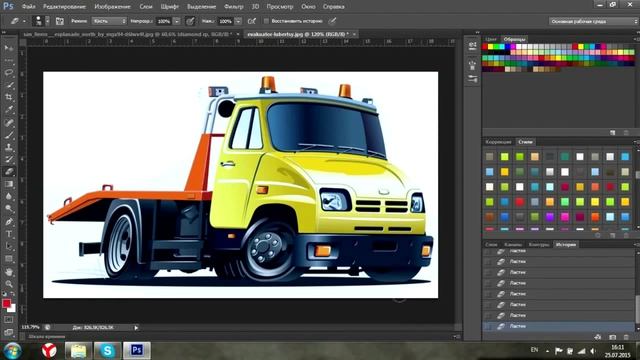Open the Файл menu
Image resolution: width=640 pixels, height=360 pixels.
29,7
